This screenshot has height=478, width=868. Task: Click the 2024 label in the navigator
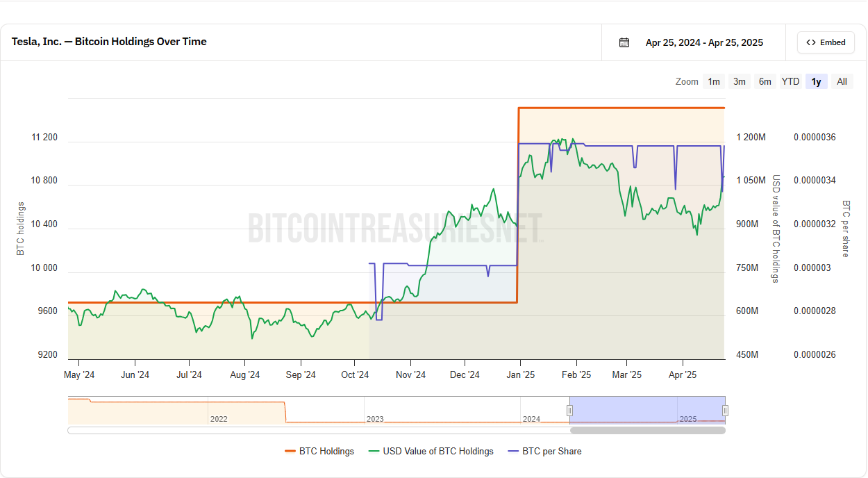tap(531, 419)
